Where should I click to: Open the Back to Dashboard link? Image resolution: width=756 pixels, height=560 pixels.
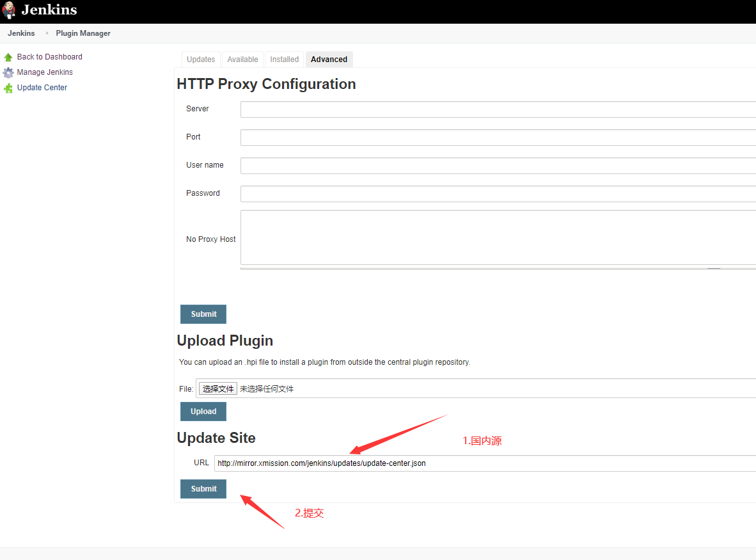[50, 57]
